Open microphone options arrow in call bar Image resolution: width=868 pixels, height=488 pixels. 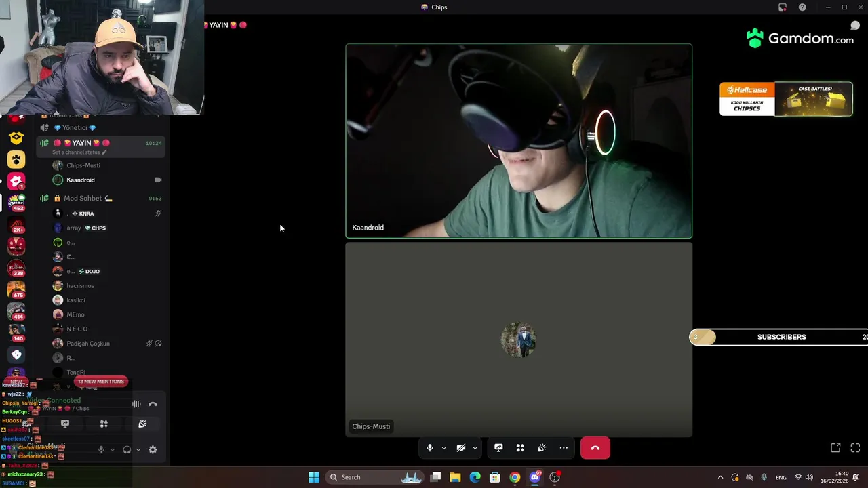click(x=443, y=448)
